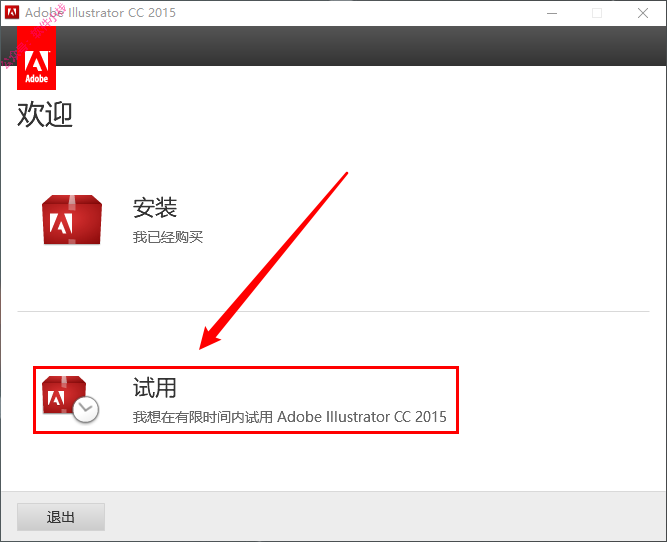Click the Adobe Illustrator CC 2015 window title
Screen dimensions: 667x542
pyautogui.click(x=100, y=13)
